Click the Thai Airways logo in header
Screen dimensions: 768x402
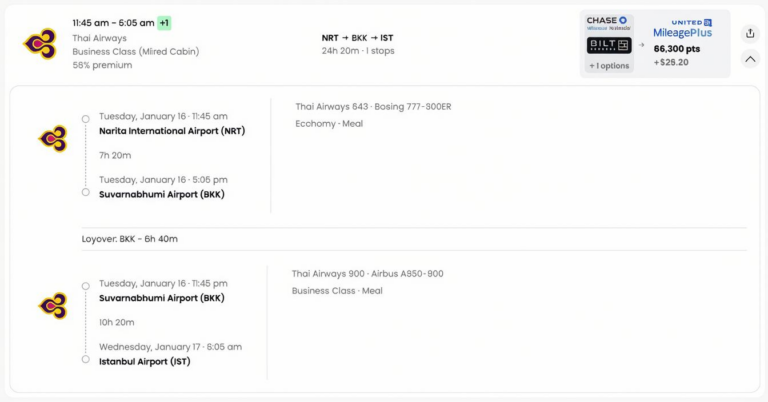click(x=40, y=44)
